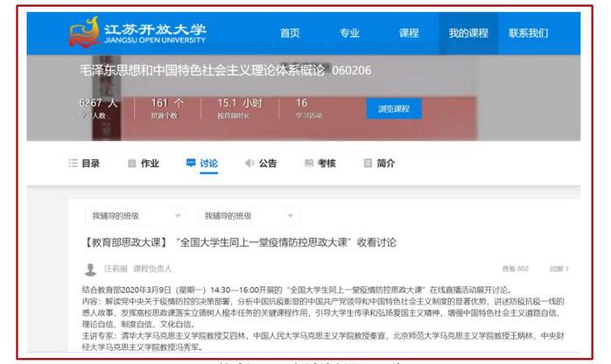Click the 目录 list icon
The height and width of the screenshot is (364, 611).
(73, 163)
